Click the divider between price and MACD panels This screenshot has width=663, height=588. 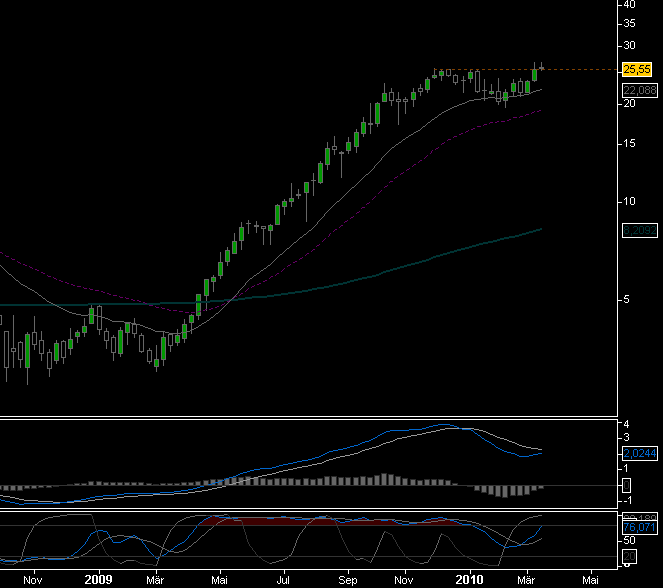point(310,416)
